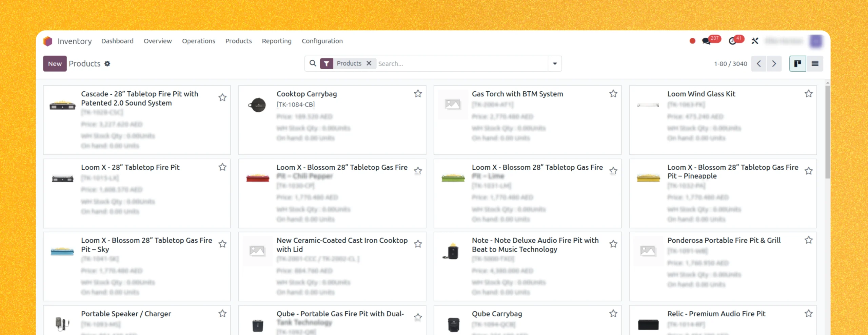Click the search magnifier icon
868x335 pixels.
[313, 63]
